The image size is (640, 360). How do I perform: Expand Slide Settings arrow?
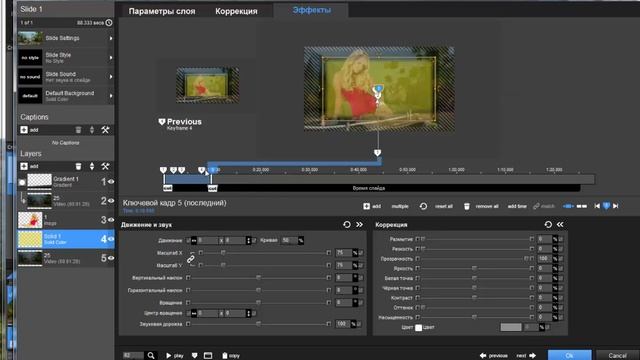point(111,38)
